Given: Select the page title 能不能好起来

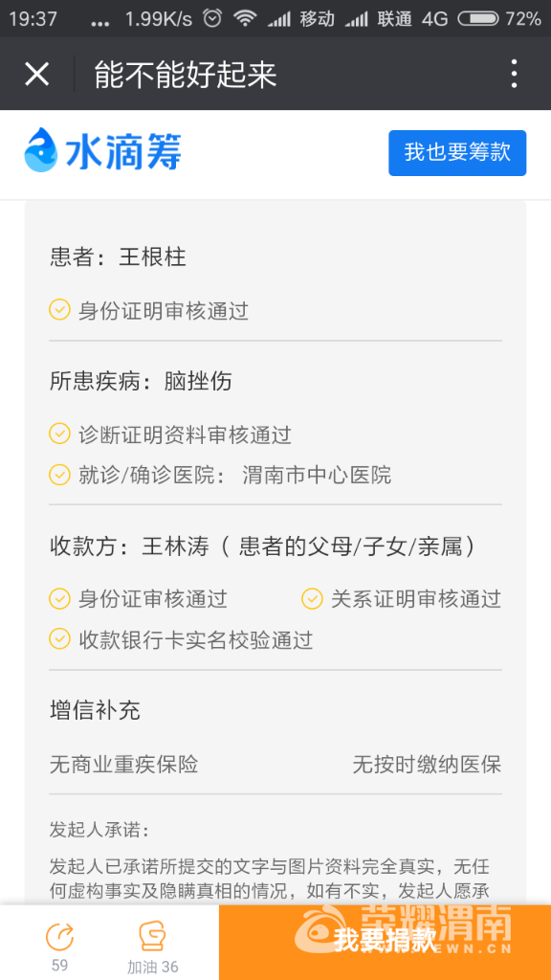Looking at the screenshot, I should click(x=185, y=75).
